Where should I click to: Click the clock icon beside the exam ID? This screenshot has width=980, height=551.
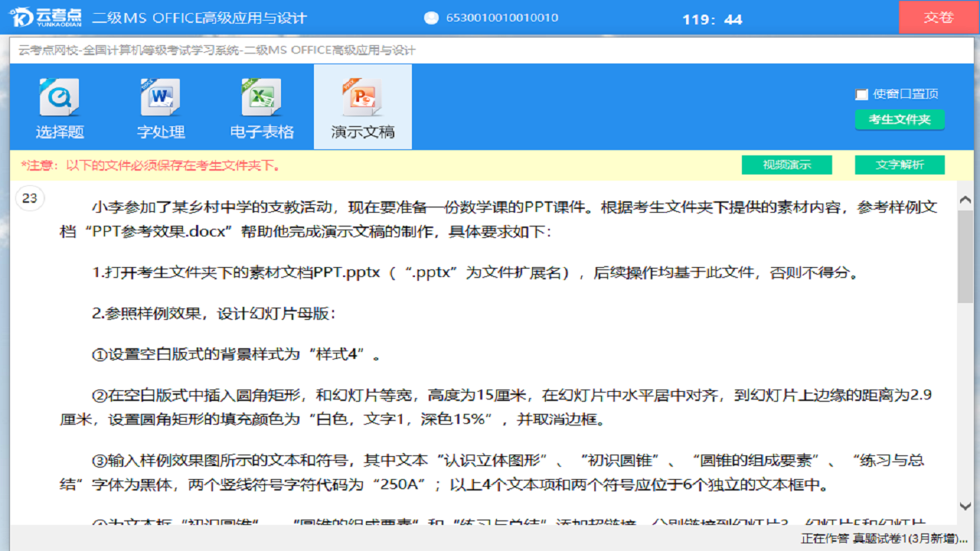coord(430,17)
